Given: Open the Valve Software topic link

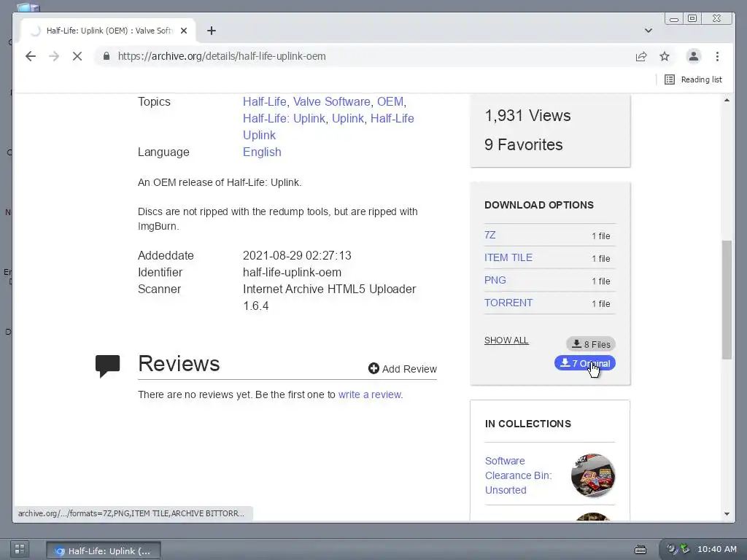Looking at the screenshot, I should tap(332, 101).
